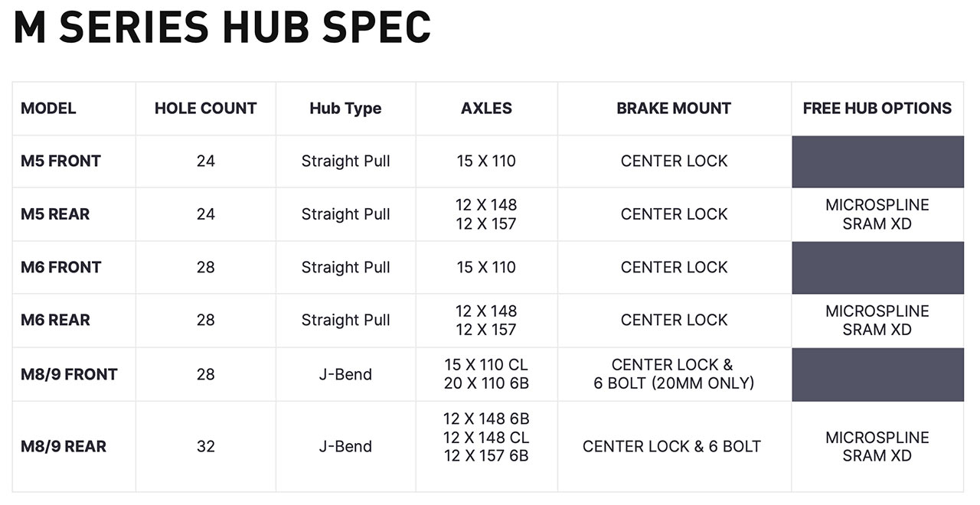This screenshot has width=980, height=505.
Task: Select the M5 FRONT row label
Action: point(60,161)
